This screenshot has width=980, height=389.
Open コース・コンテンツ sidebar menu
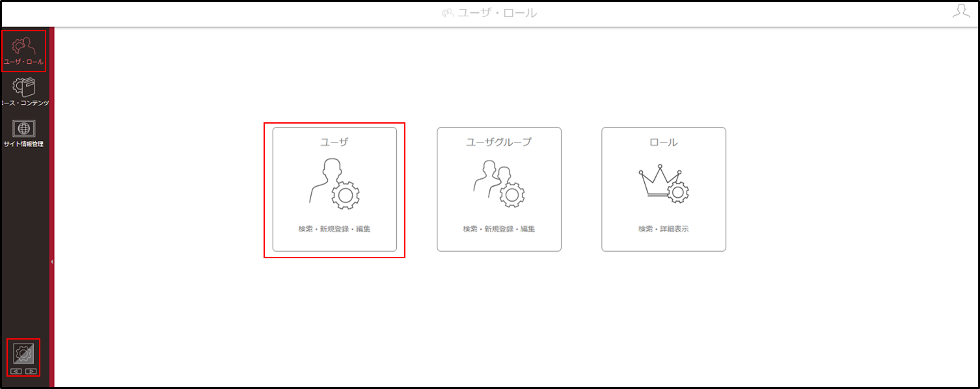click(24, 92)
